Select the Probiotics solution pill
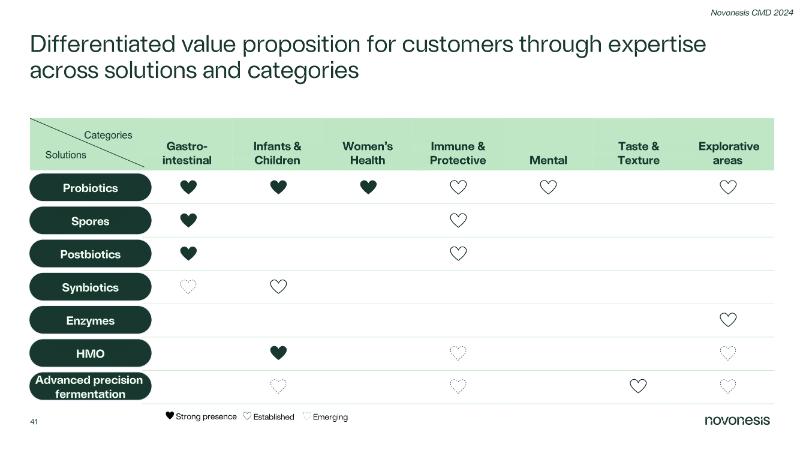 pyautogui.click(x=90, y=187)
